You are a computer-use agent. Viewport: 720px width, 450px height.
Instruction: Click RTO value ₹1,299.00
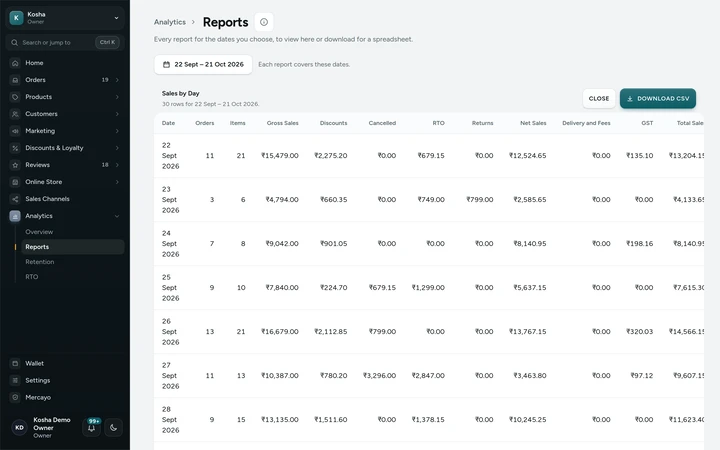click(x=428, y=288)
